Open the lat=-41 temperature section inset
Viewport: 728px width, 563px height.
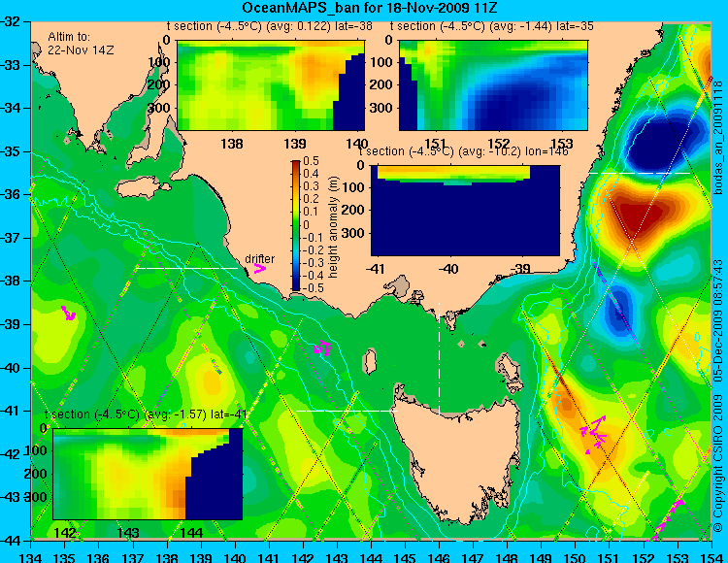148,474
